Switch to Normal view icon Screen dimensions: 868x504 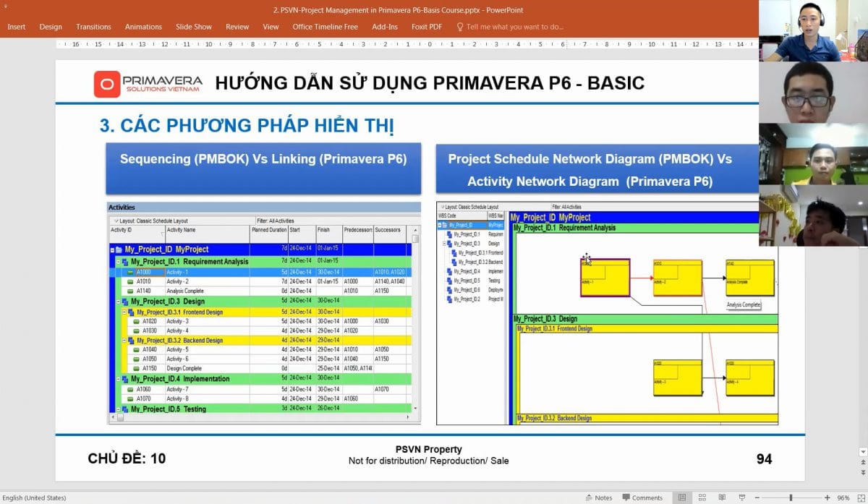[x=682, y=497]
